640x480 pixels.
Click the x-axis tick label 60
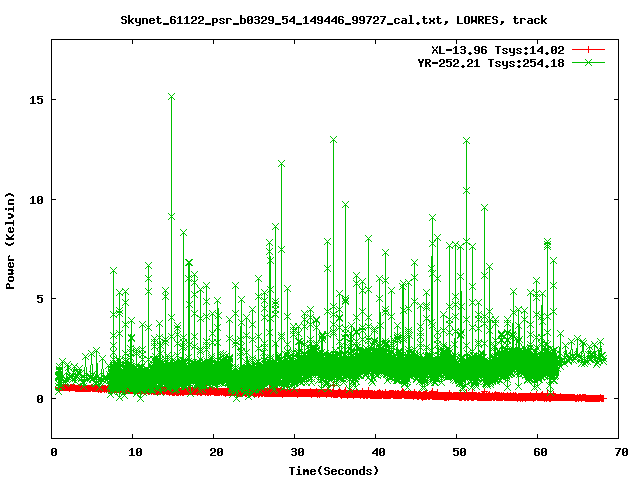coord(540,452)
